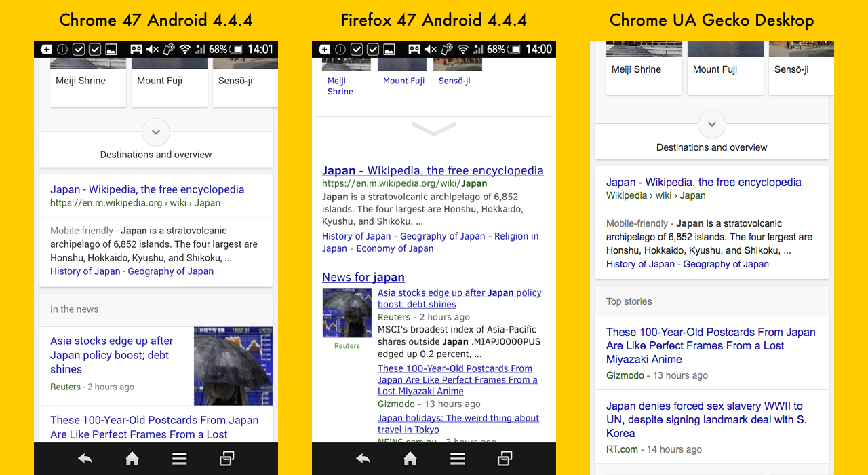This screenshot has height=475, width=868.
Task: Tap the 14:01 clock in Chrome 47 status bar
Action: 260,49
